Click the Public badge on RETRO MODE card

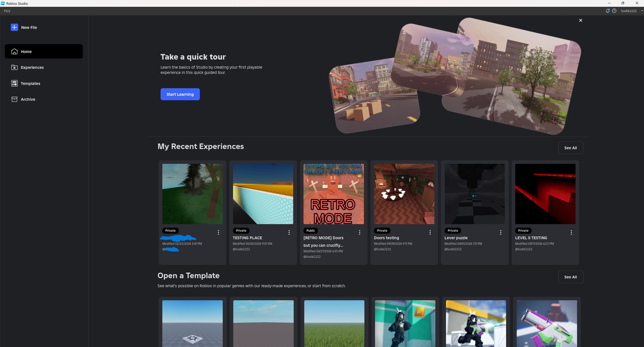311,230
